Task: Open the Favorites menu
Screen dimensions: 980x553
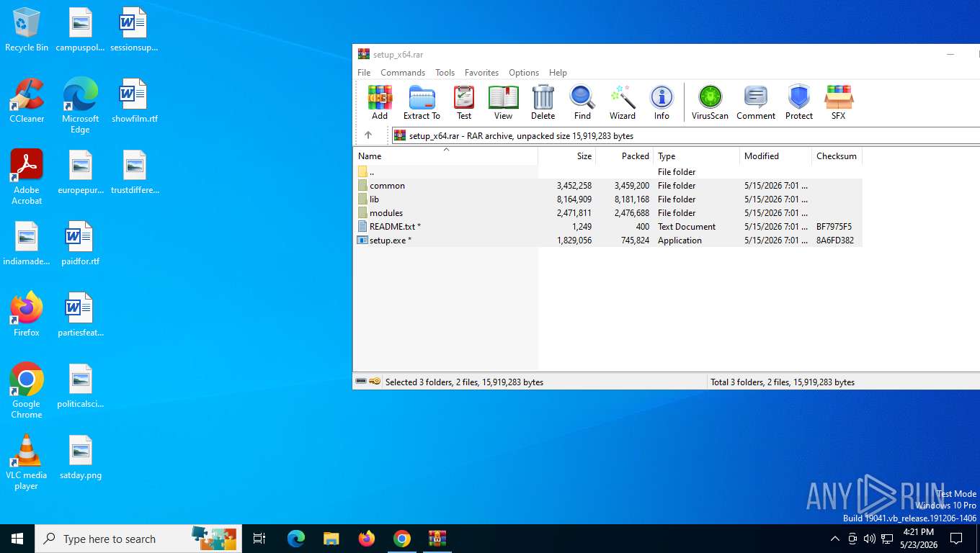Action: pyautogui.click(x=481, y=73)
